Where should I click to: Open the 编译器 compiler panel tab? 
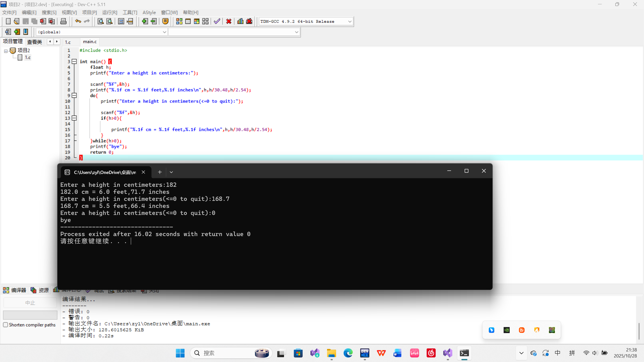click(15, 290)
